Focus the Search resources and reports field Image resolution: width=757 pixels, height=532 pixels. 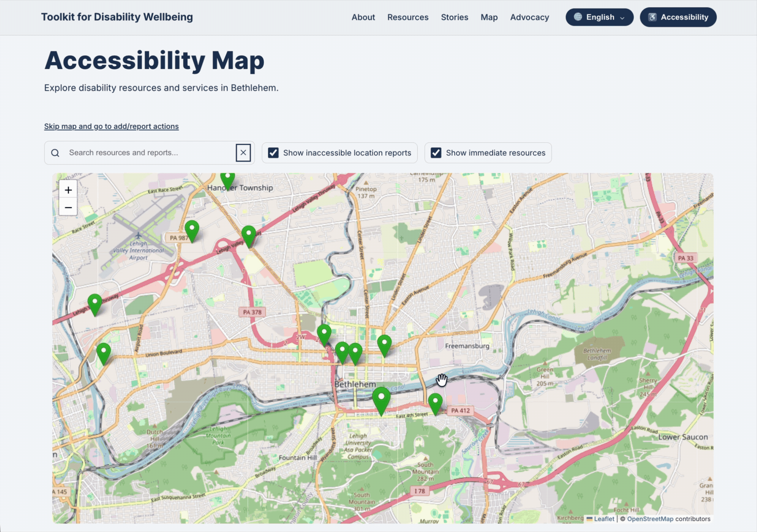pos(150,153)
